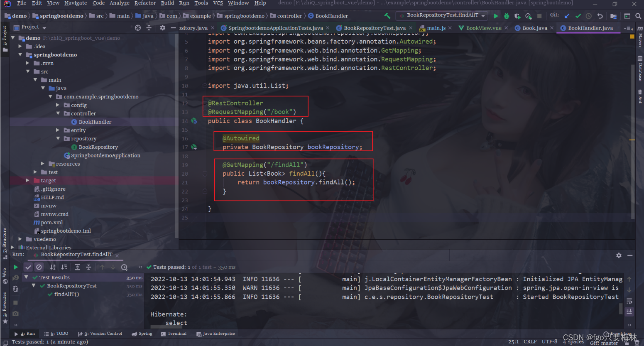Open run configuration dropdown BookRepositoryTest.findAllT
The height and width of the screenshot is (346, 644).
pyautogui.click(x=442, y=15)
